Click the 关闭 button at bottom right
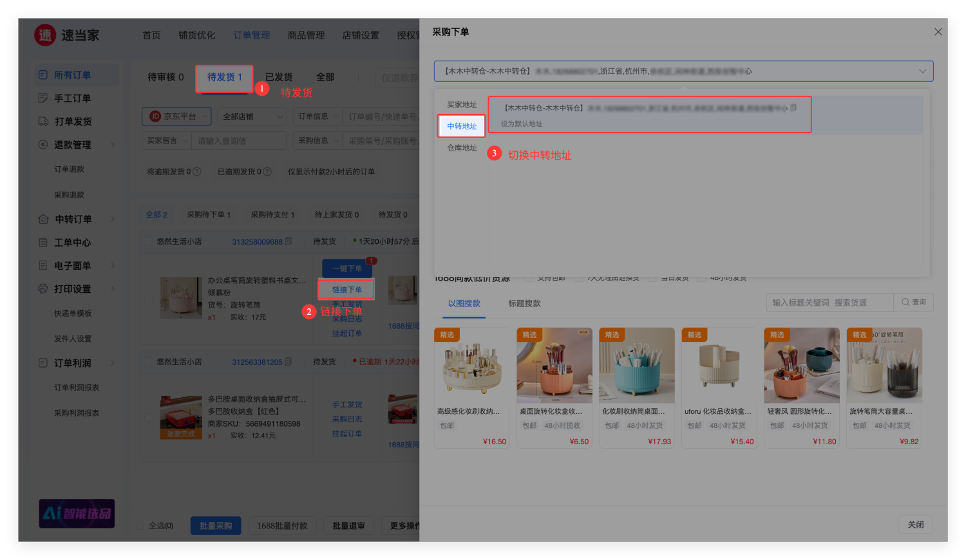 click(915, 525)
